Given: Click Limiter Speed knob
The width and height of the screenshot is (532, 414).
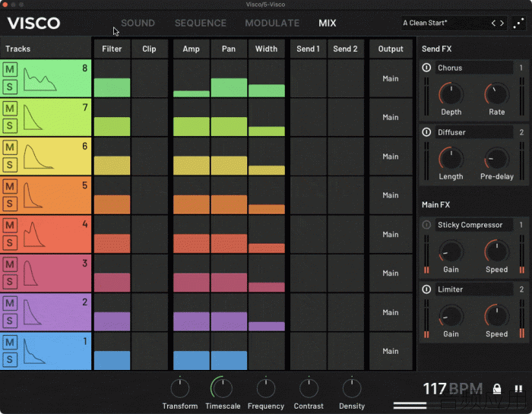Looking at the screenshot, I should 497,316.
